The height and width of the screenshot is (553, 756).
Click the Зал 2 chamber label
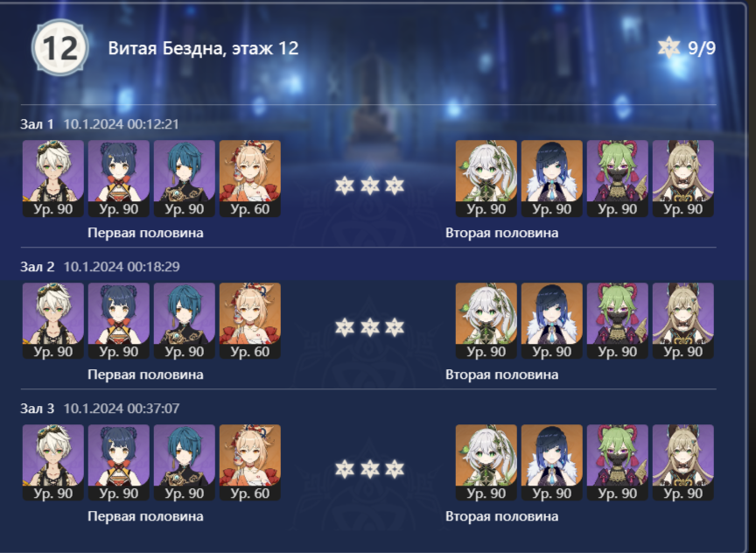point(37,267)
